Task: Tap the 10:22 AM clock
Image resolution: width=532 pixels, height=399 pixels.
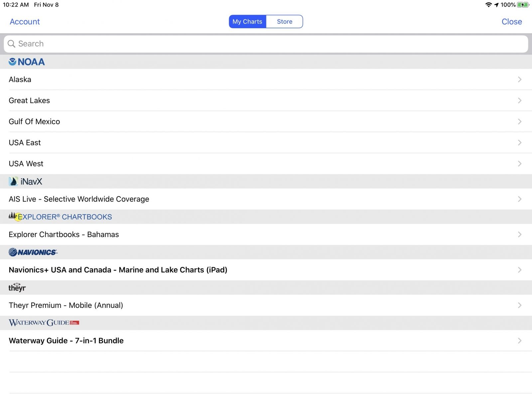Action: pyautogui.click(x=16, y=5)
